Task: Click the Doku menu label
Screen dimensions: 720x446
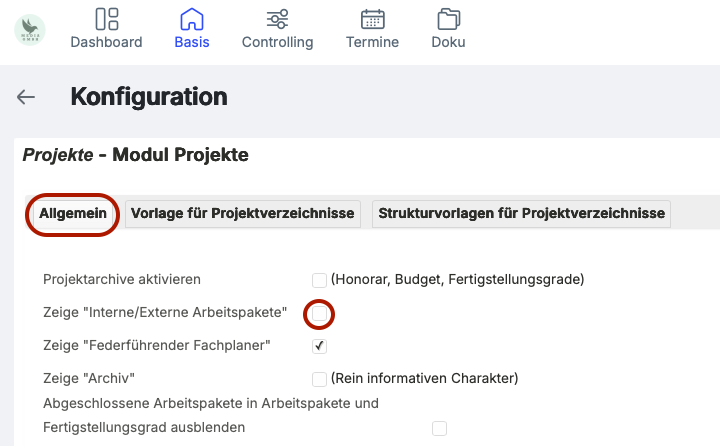Action: (x=448, y=42)
